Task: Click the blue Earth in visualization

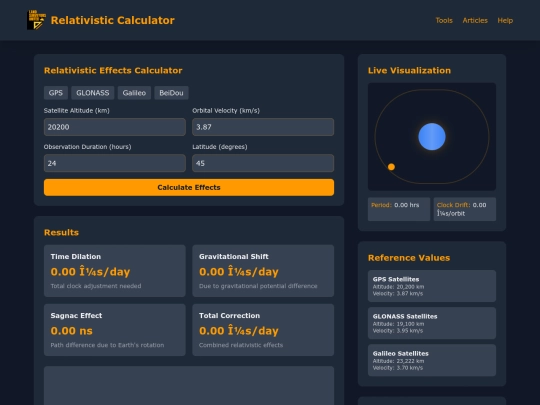Action: (432, 137)
